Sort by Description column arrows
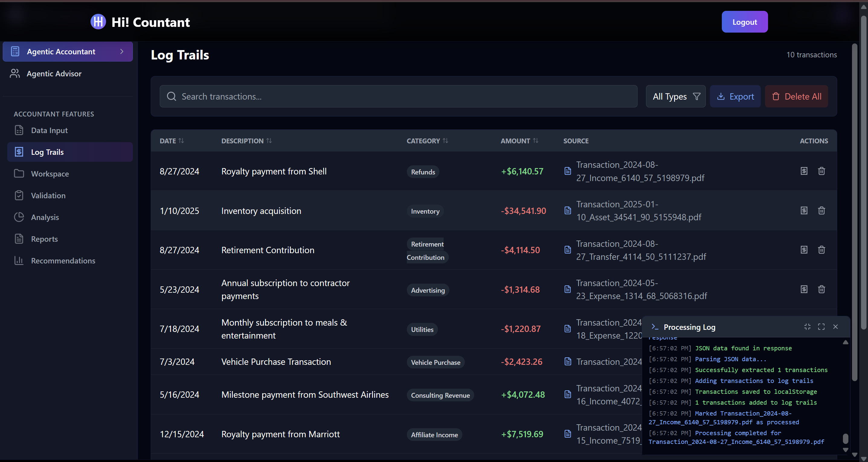The width and height of the screenshot is (868, 462). coord(269,141)
